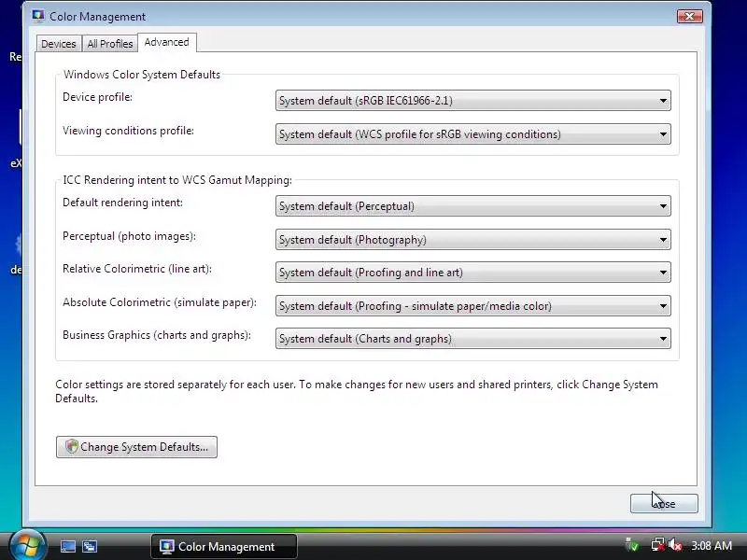Click the green tray notification icon

point(632,545)
